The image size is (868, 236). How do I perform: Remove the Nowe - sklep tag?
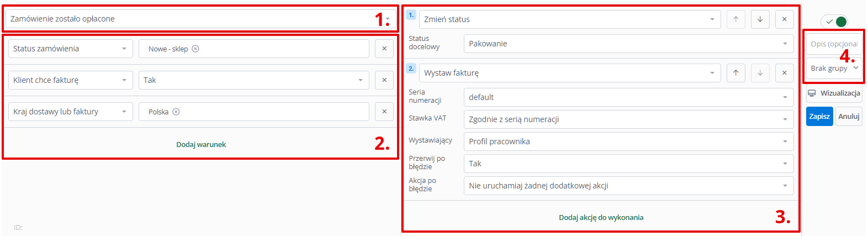(195, 49)
